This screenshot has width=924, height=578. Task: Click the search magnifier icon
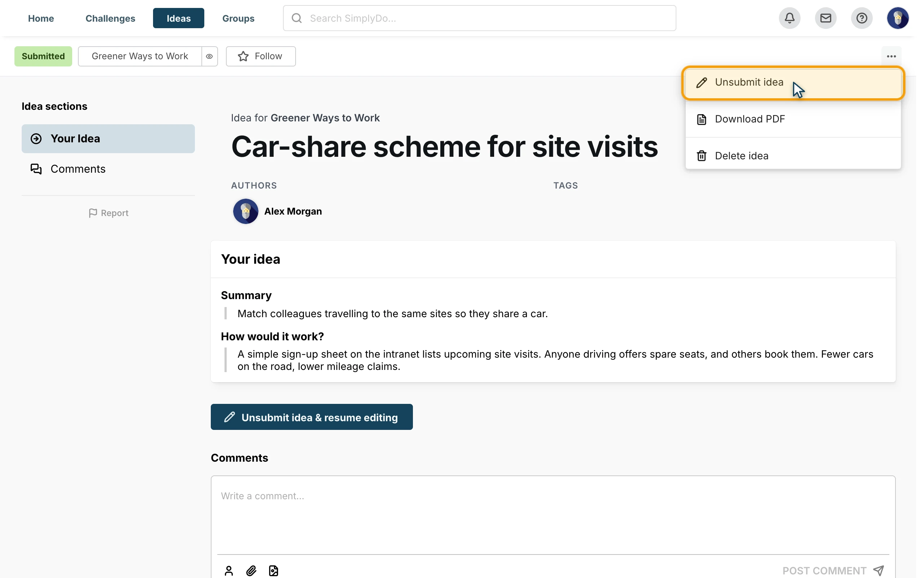(297, 18)
